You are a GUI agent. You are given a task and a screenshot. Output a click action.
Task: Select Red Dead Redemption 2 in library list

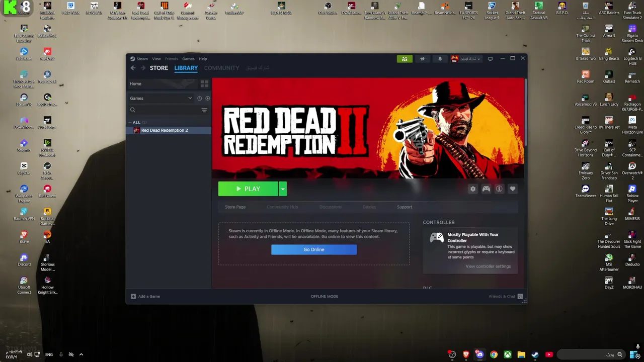169,130
